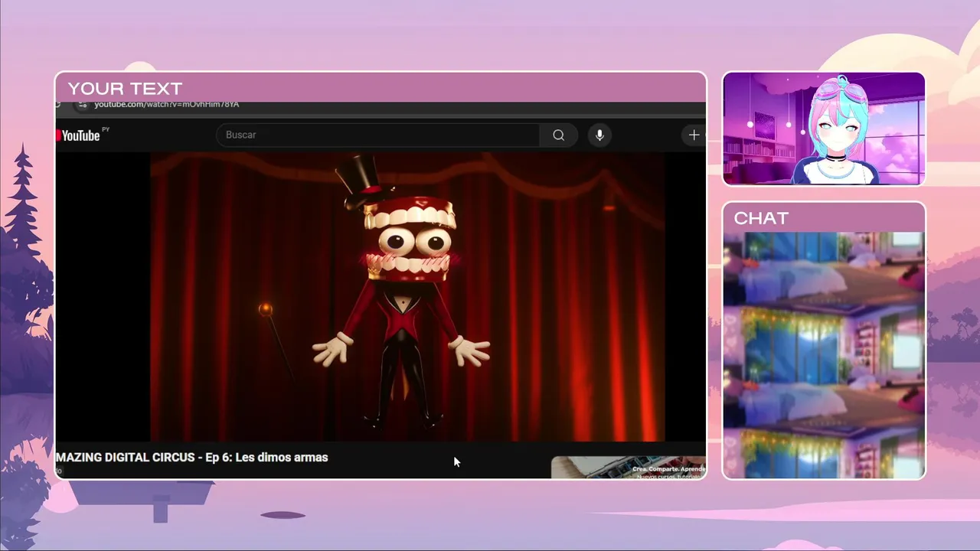The height and width of the screenshot is (551, 980).
Task: Click the youtube.com URL in address bar
Action: click(x=166, y=105)
